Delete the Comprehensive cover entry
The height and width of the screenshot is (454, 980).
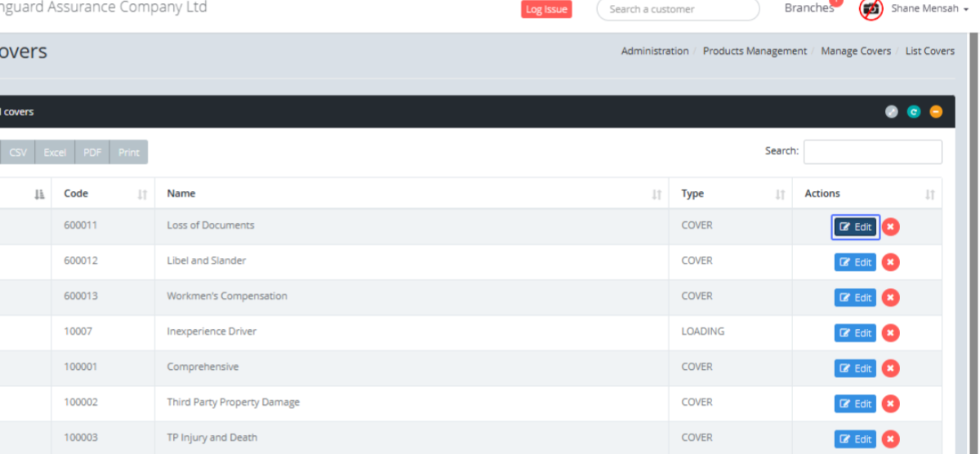pyautogui.click(x=891, y=368)
